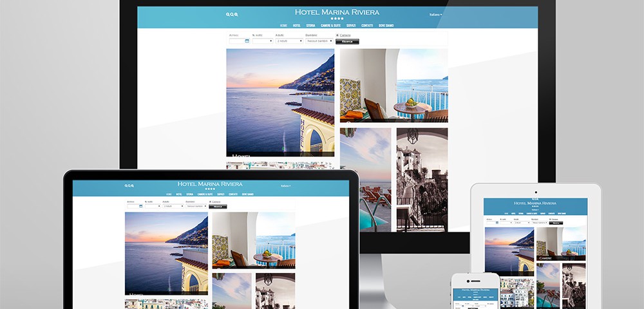The width and height of the screenshot is (644, 309).
Task: Click the Hotel Marina Riviera title on the tablet
Action: click(x=535, y=203)
